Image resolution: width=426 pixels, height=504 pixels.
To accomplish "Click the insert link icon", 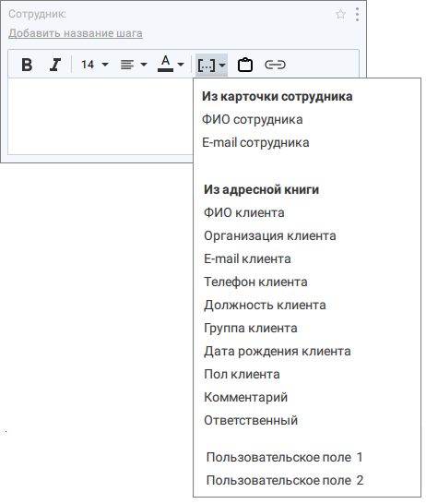I will click(x=275, y=65).
